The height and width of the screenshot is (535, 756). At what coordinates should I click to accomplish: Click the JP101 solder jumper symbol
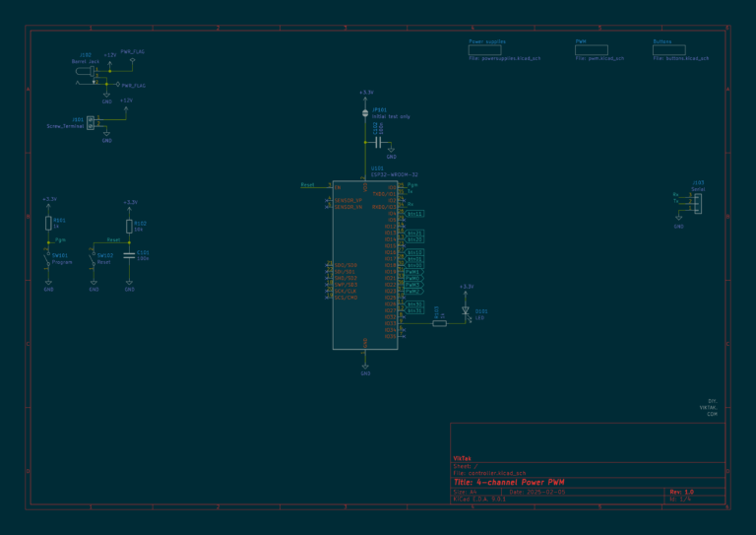(365, 113)
